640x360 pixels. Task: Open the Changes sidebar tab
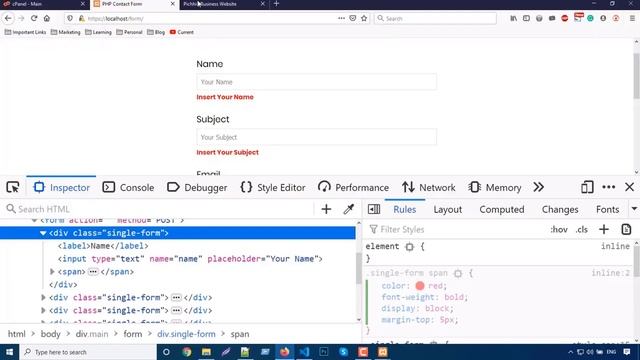(560, 209)
